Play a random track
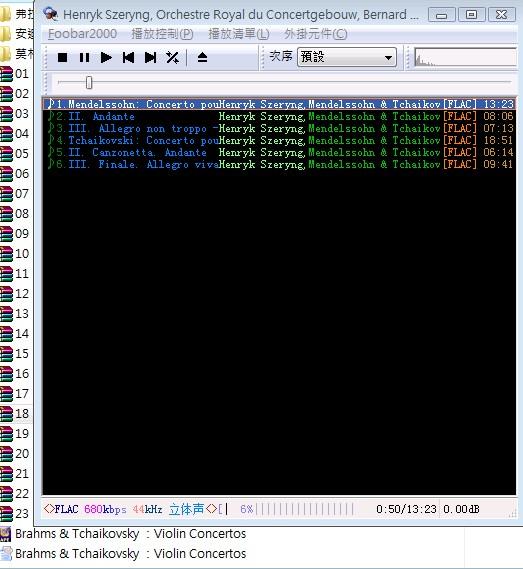The image size is (523, 569). [172, 57]
